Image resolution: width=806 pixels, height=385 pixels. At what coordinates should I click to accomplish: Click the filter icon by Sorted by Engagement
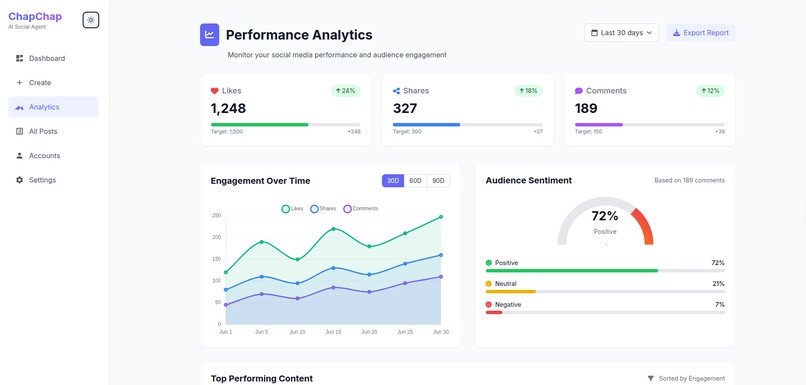coord(651,378)
